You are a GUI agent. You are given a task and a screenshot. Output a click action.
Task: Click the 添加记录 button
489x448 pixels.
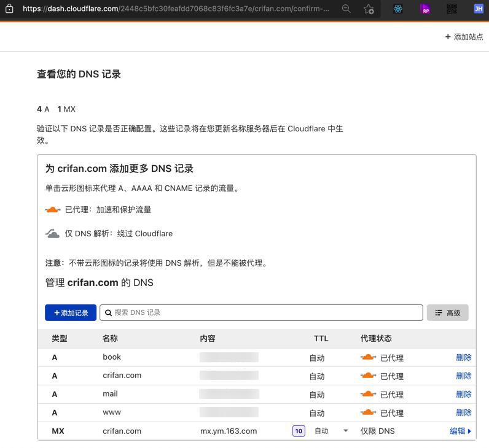(71, 312)
